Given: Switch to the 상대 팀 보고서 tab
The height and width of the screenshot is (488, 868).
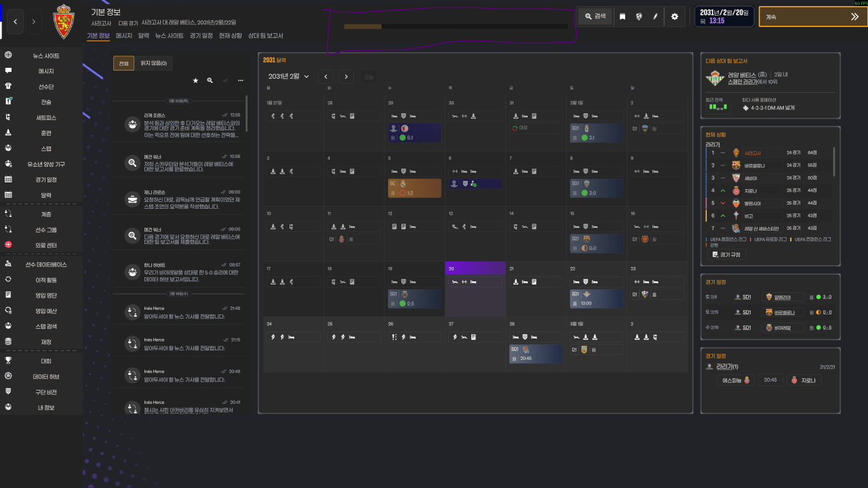Looking at the screenshot, I should pyautogui.click(x=266, y=35).
